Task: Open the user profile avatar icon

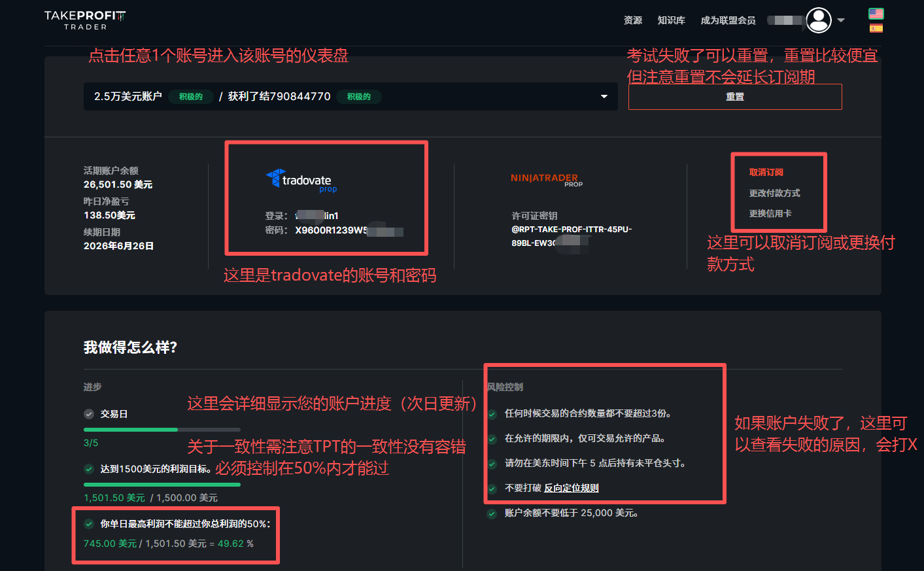Action: (819, 20)
